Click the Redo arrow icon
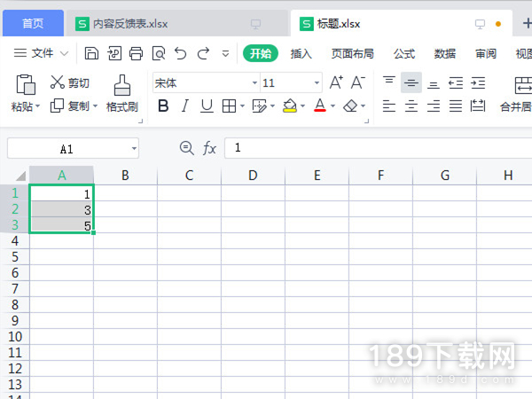 coord(203,53)
